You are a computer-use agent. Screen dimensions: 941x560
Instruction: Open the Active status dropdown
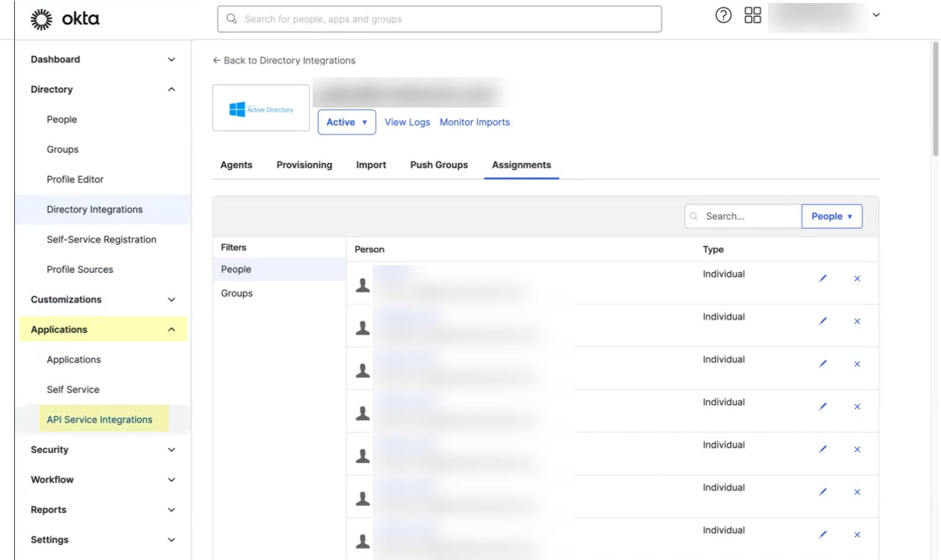[347, 122]
